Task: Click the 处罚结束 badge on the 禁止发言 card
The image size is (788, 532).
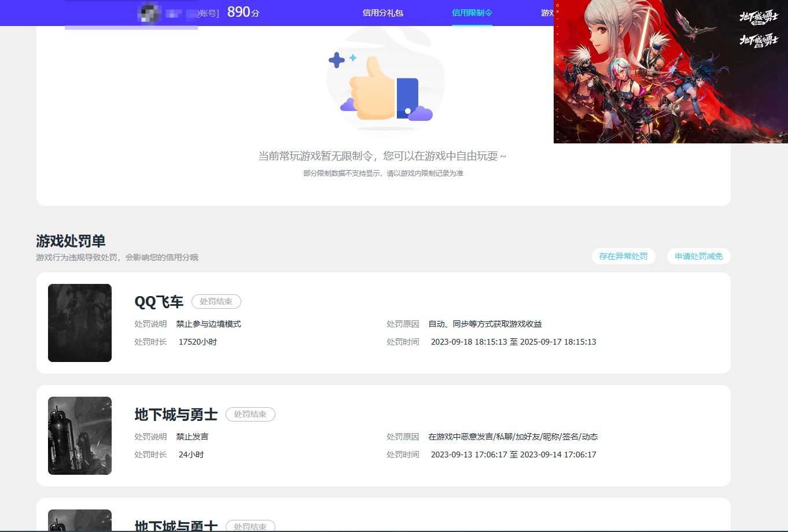Action: tap(251, 414)
